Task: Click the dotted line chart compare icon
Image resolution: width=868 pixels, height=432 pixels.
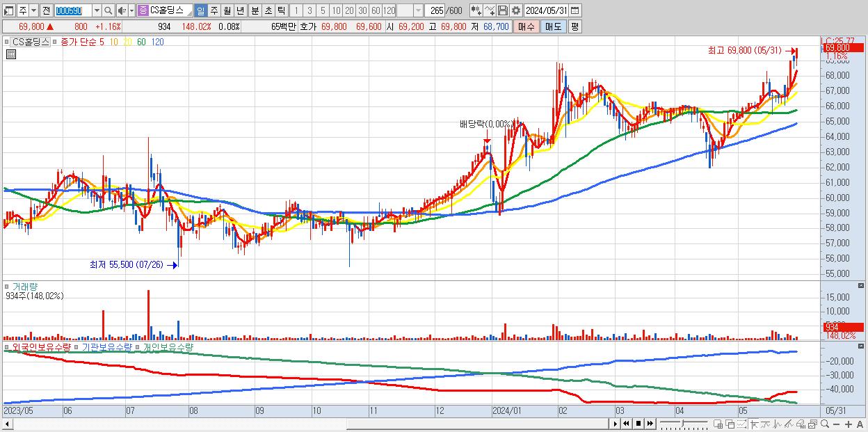Action: [742, 424]
